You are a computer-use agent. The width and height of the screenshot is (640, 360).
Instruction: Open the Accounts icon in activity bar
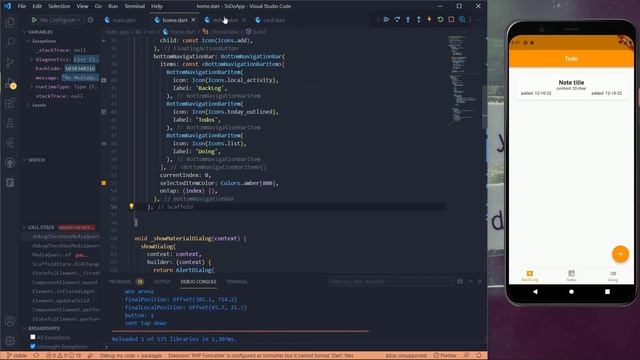pyautogui.click(x=10, y=321)
